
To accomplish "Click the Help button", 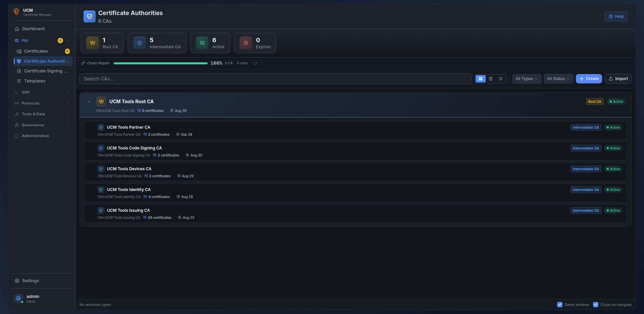I will pyautogui.click(x=616, y=16).
